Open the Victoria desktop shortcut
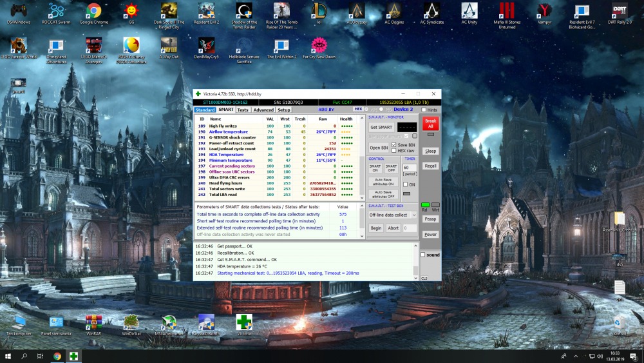This screenshot has width=644, height=363. [x=244, y=322]
